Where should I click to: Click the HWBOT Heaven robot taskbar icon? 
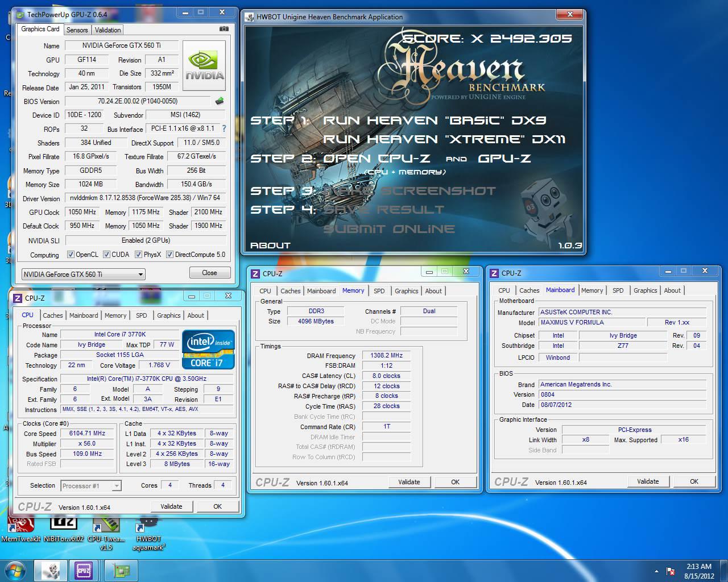(x=51, y=570)
